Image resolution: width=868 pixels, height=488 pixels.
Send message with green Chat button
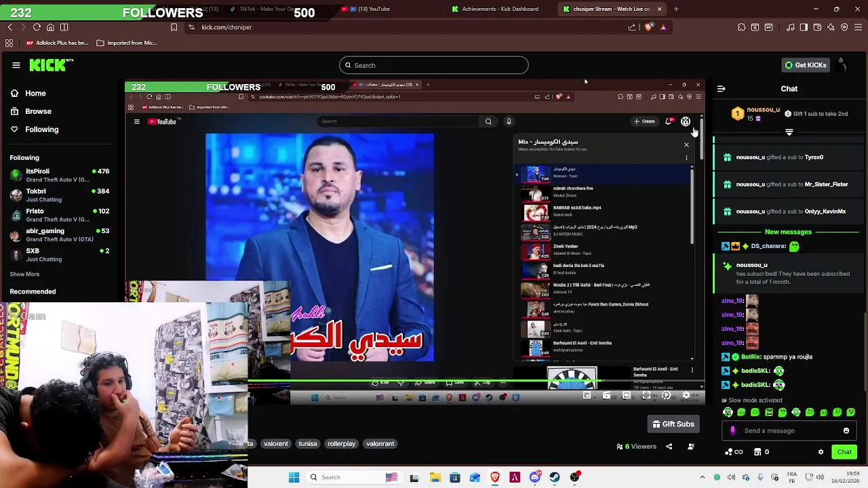coord(844,452)
